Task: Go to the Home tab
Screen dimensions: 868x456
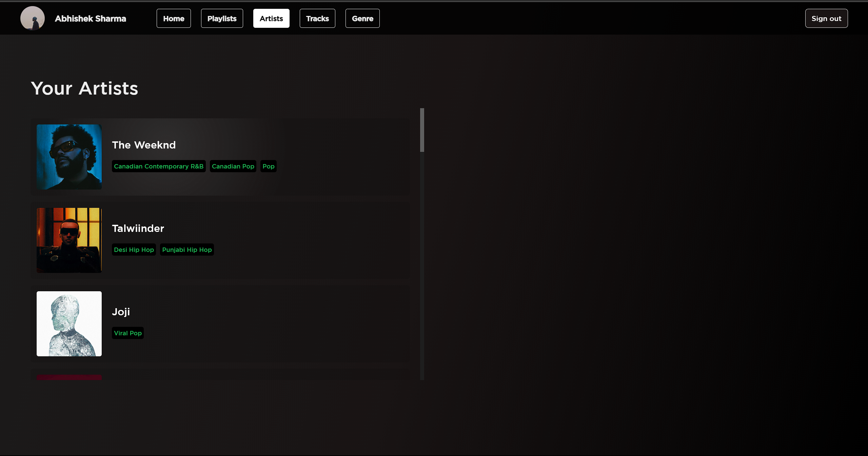Action: click(x=174, y=18)
